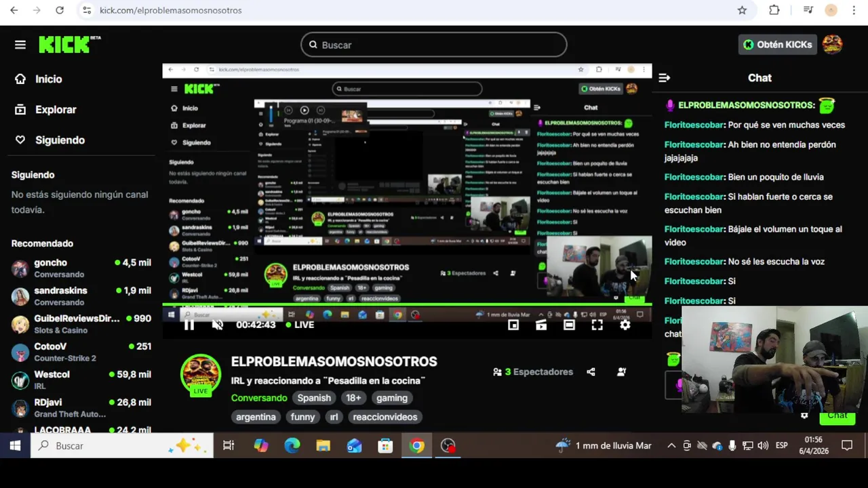
Task: Jump to LIVE indicator in player
Action: pyautogui.click(x=300, y=325)
